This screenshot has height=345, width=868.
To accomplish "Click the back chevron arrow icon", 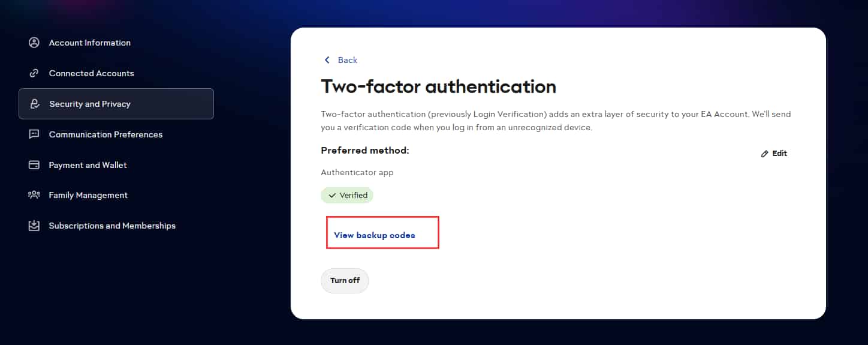I will [x=327, y=60].
